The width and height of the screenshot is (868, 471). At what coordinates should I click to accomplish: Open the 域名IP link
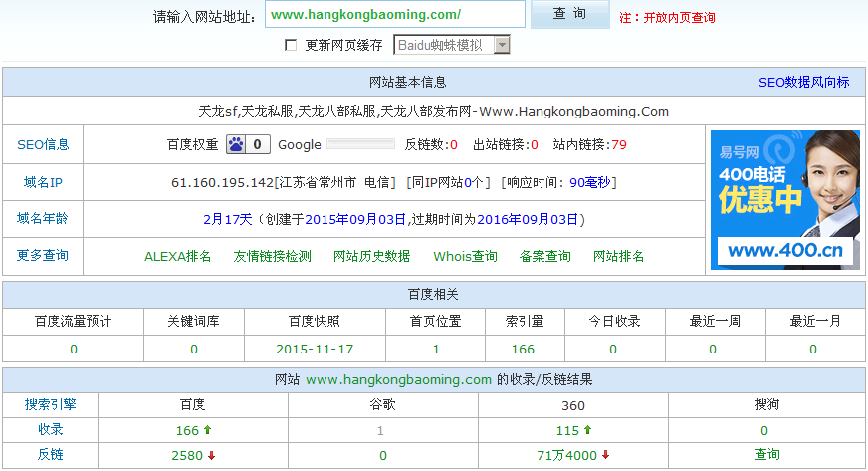pos(43,182)
